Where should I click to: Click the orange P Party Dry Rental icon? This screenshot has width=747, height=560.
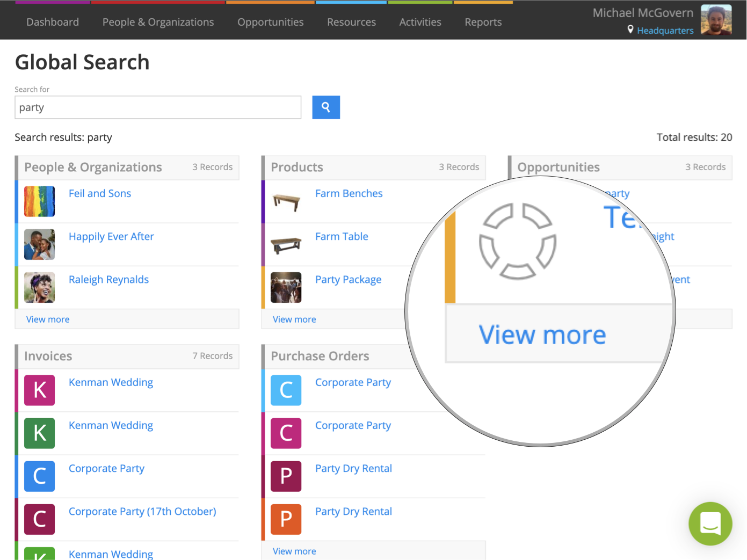pos(286,519)
